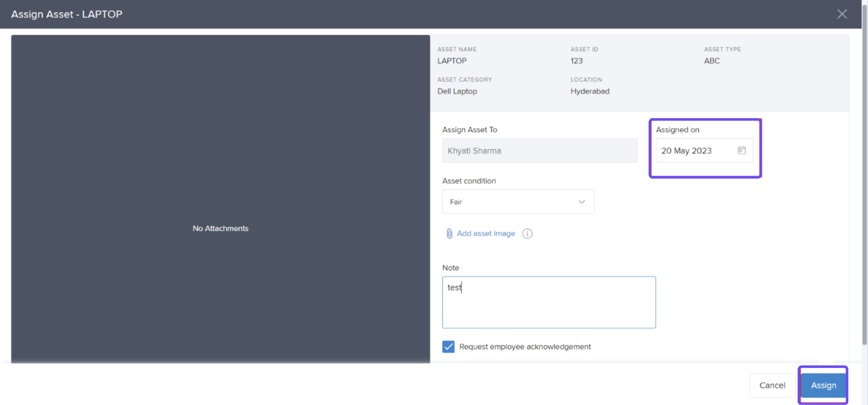
Task: Click the vertical scrollbar on the right
Action: [x=864, y=177]
